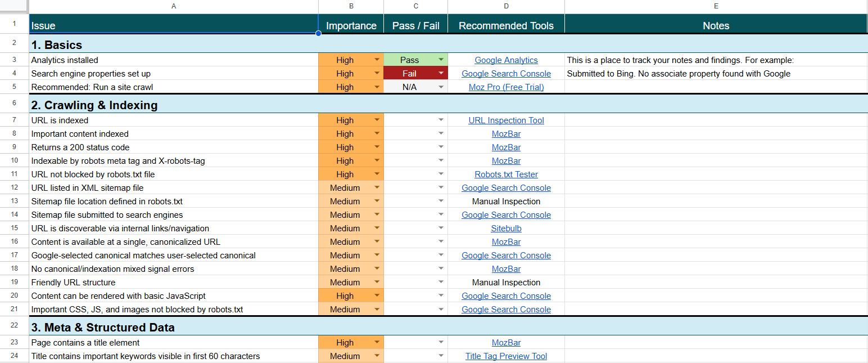Image resolution: width=868 pixels, height=363 pixels.
Task: Click cell 'No canonical/indexation mixed signal errors'
Action: point(173,268)
